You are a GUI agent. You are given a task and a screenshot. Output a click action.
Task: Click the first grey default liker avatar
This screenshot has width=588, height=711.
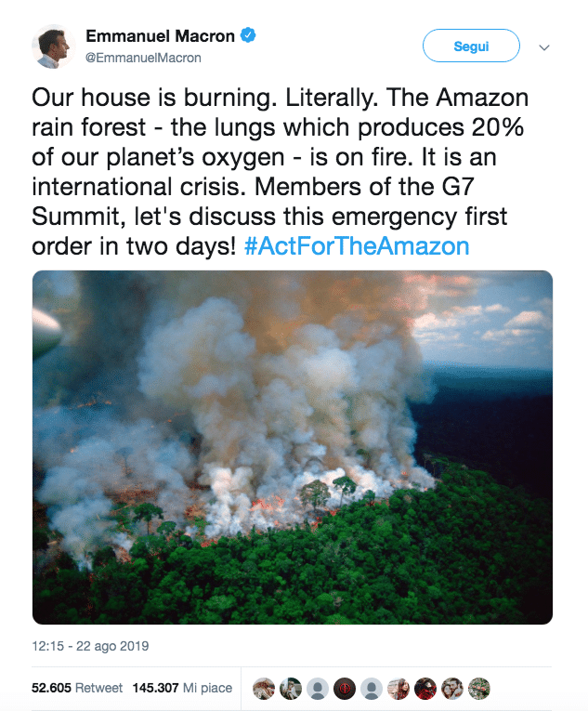tap(318, 689)
